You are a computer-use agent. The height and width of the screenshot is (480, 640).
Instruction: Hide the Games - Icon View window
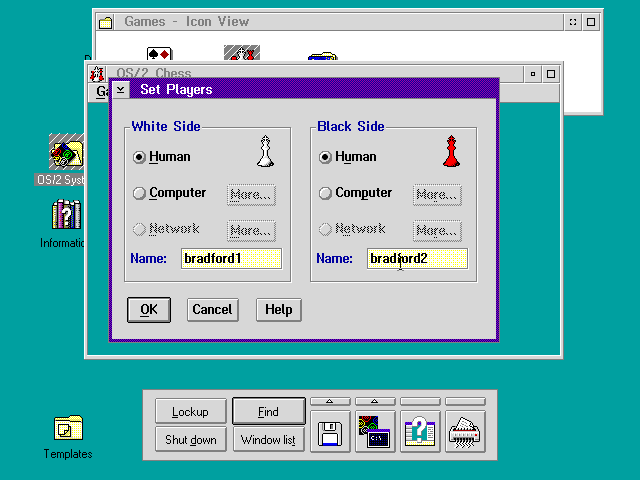point(573,22)
